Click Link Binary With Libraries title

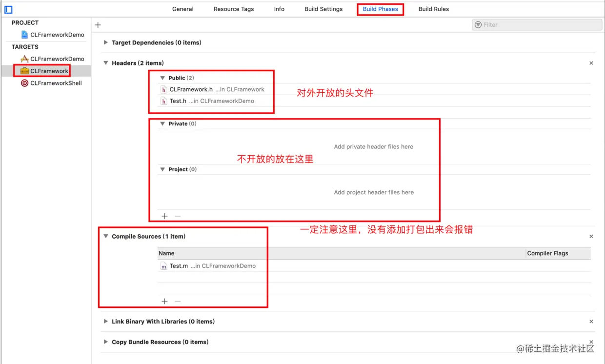pyautogui.click(x=163, y=322)
